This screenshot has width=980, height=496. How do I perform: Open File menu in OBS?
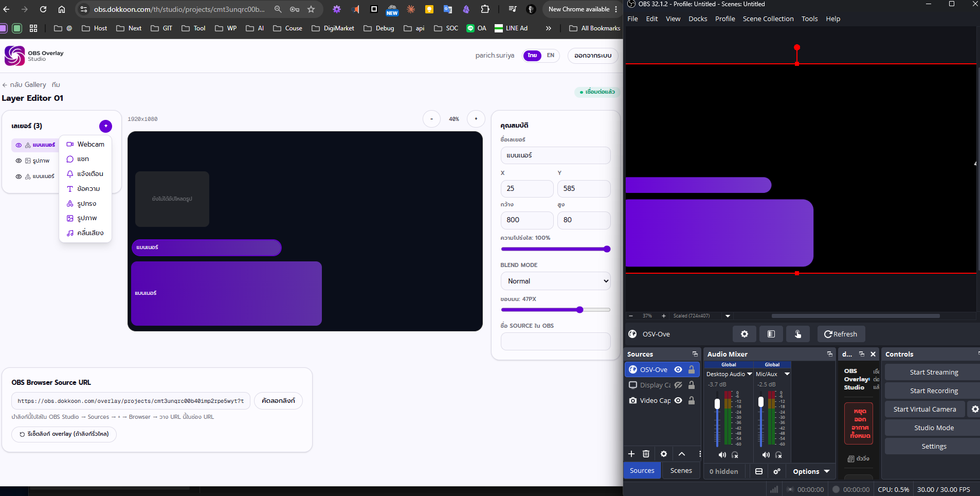coord(632,19)
